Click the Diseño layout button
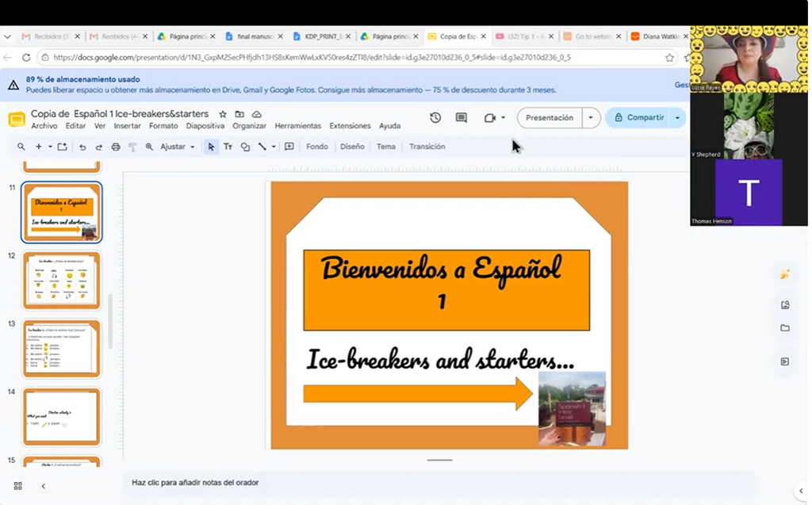 click(352, 147)
